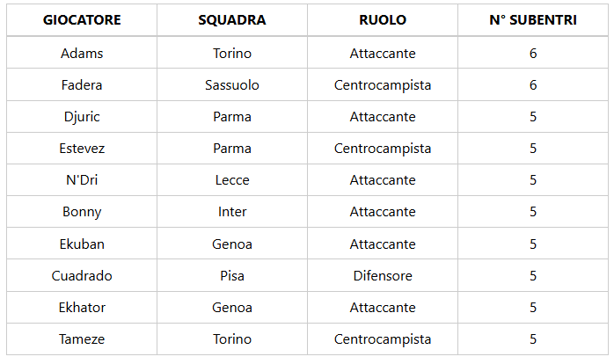Select the player name Fadera
The image size is (614, 364).
click(82, 85)
